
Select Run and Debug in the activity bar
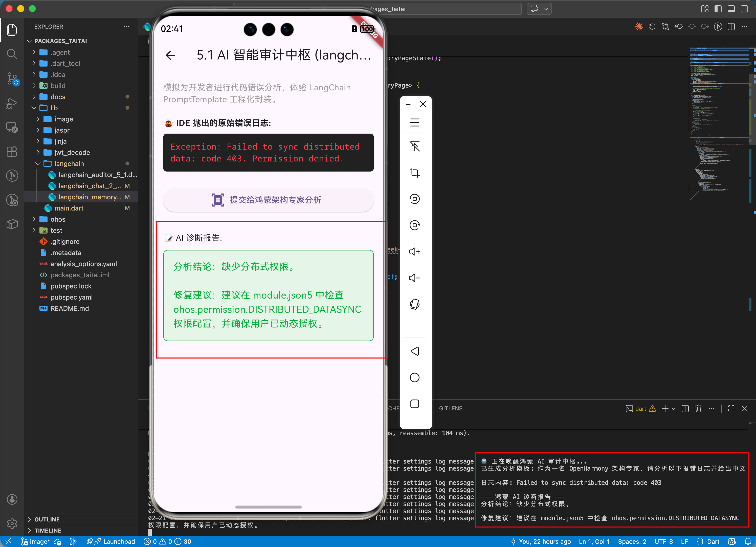(12, 103)
